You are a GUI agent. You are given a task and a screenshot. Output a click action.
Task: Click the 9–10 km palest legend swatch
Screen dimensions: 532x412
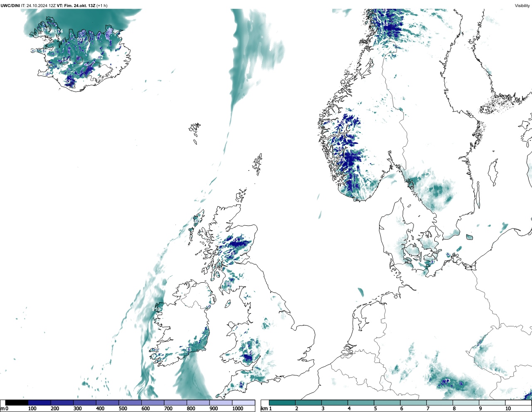tap(493, 403)
